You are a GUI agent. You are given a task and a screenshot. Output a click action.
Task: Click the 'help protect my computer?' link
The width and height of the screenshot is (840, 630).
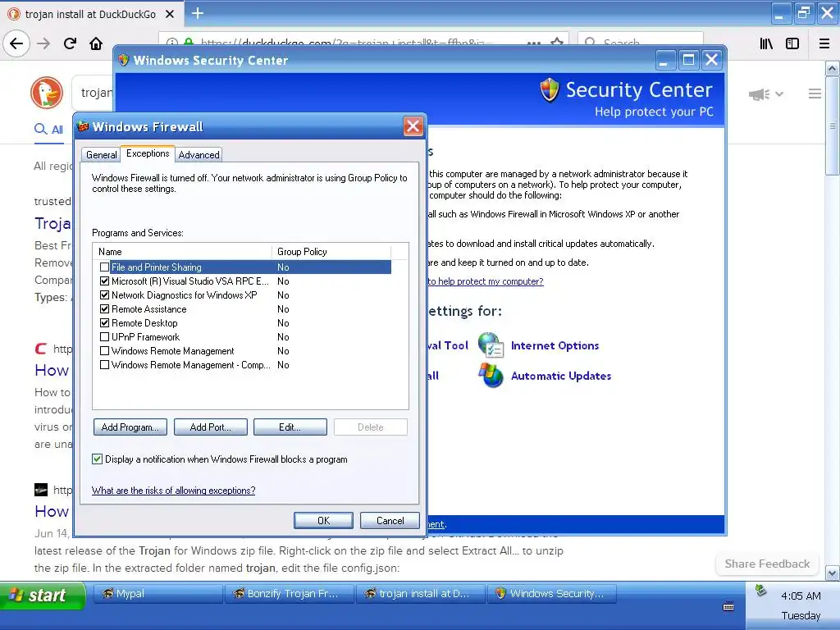click(x=486, y=281)
